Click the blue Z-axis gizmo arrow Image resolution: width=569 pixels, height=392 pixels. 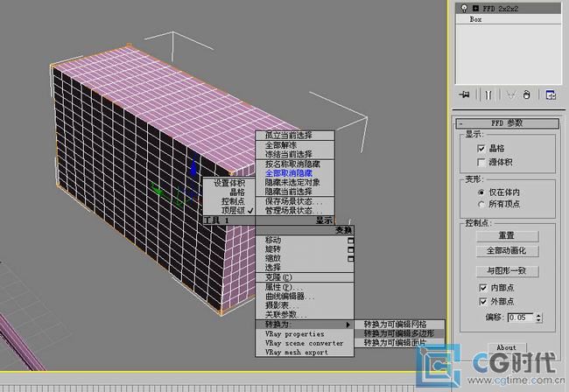[193, 166]
